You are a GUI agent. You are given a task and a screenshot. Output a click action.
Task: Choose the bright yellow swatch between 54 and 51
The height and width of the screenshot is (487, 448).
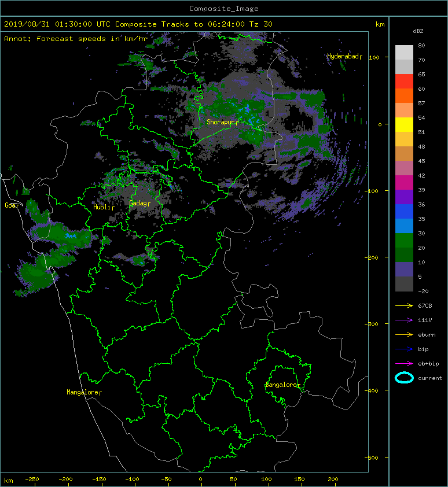[x=404, y=124]
